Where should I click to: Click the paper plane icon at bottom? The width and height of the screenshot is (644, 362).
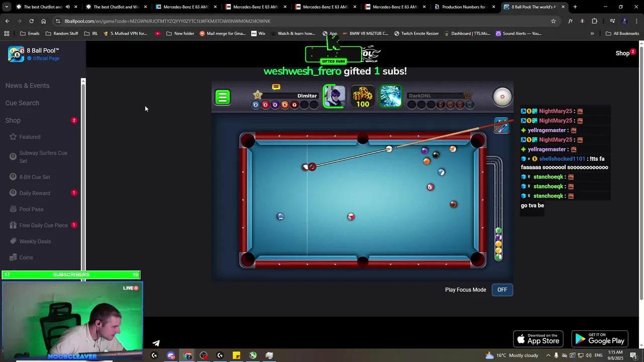click(x=156, y=343)
